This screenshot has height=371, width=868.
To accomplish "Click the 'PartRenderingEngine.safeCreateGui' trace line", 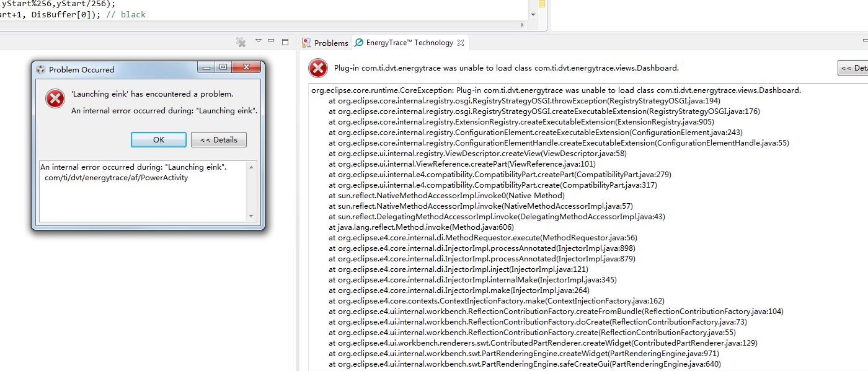I will [x=525, y=364].
